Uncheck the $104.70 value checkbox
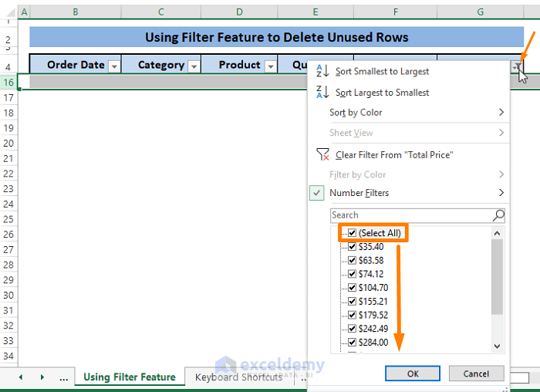Viewport: 540px width, 392px height. (352, 287)
